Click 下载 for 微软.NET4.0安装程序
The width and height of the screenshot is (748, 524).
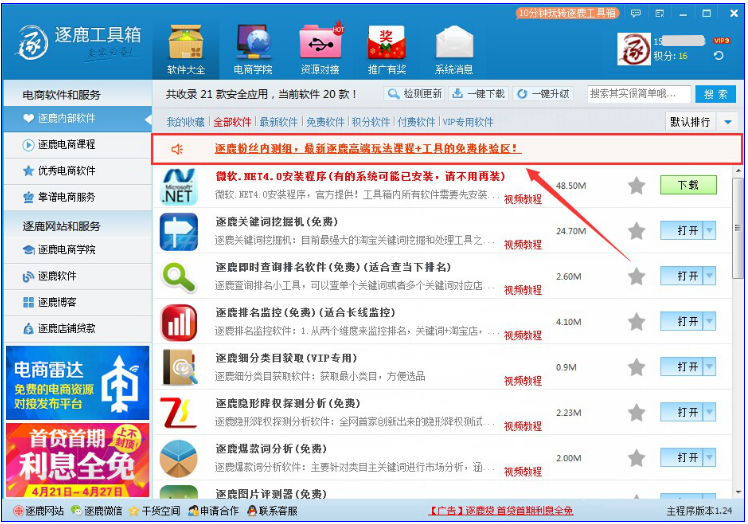click(688, 185)
